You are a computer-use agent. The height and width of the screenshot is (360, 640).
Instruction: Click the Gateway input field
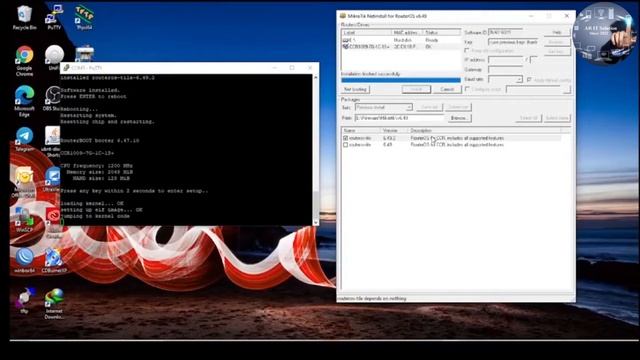pyautogui.click(x=505, y=69)
